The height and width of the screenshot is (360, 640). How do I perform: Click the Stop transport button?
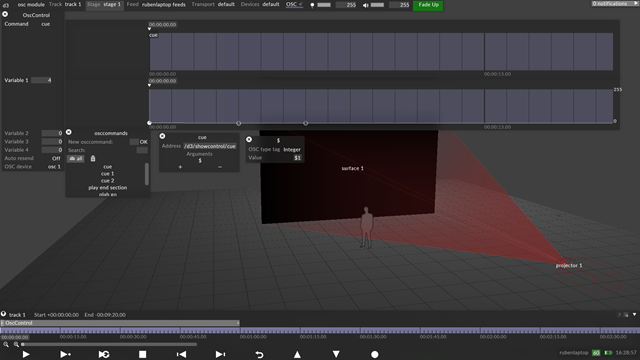click(x=142, y=354)
